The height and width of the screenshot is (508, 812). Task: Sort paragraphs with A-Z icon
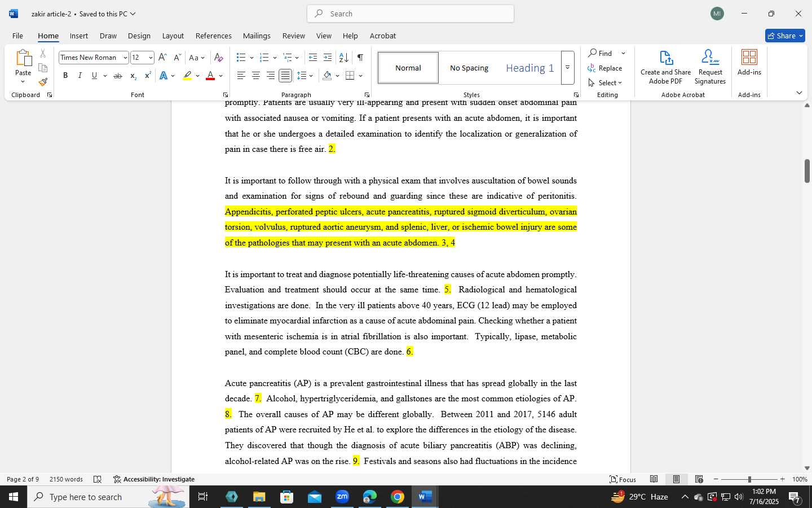coord(343,58)
